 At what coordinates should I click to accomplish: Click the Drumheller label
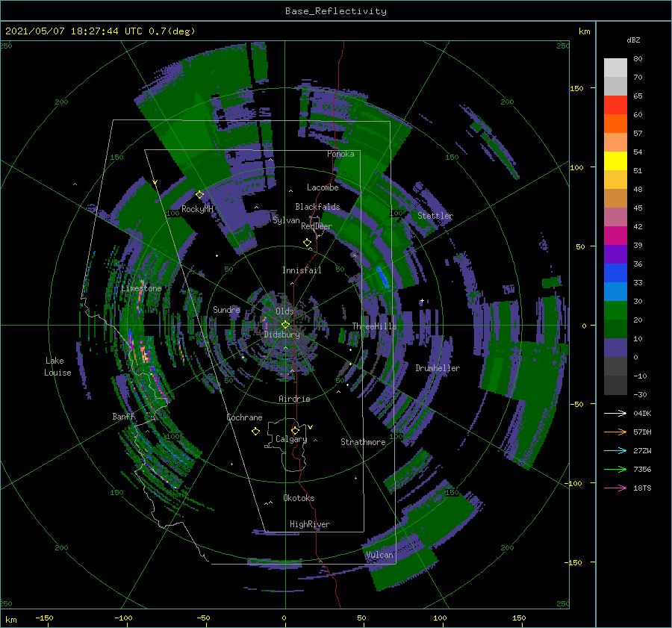438,368
